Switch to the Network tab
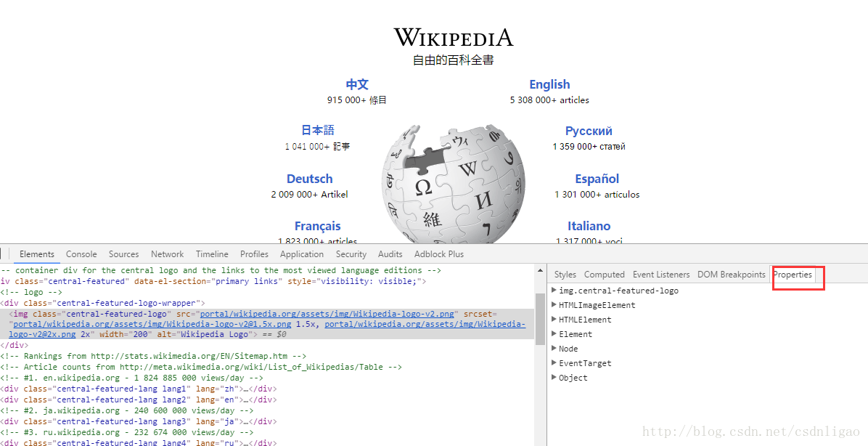Viewport: 868px width, 446px height. pyautogui.click(x=167, y=254)
